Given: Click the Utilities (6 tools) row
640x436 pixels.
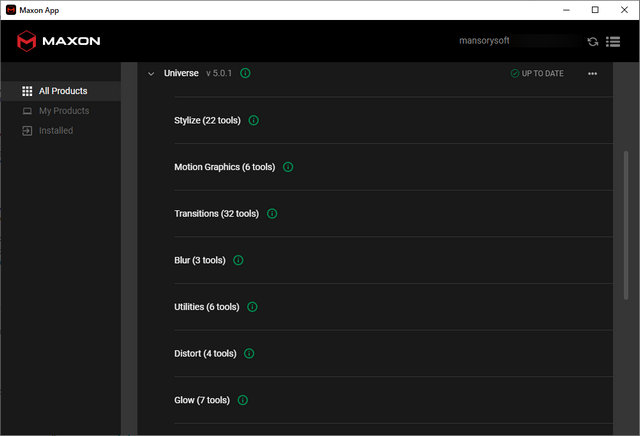Looking at the screenshot, I should pyautogui.click(x=393, y=307).
